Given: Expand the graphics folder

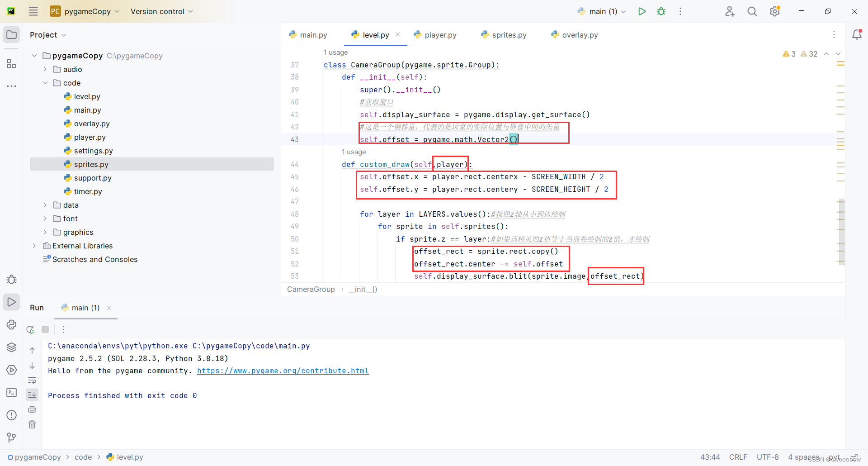Looking at the screenshot, I should coord(45,232).
